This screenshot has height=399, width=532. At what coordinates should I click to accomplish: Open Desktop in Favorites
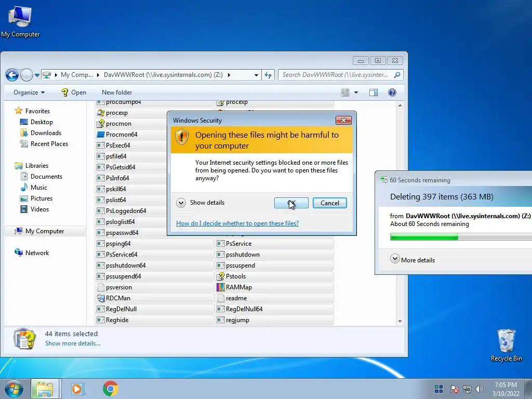click(x=37, y=122)
